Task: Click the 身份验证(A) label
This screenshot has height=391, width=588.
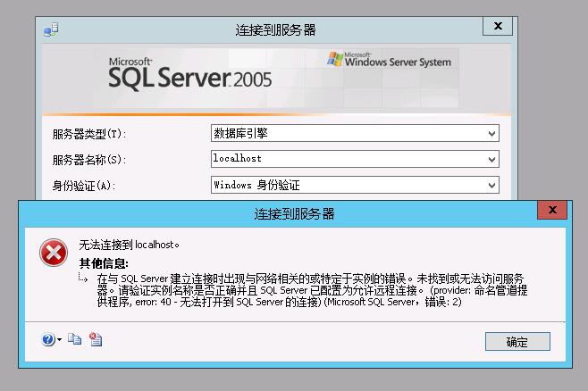Action: [x=84, y=186]
